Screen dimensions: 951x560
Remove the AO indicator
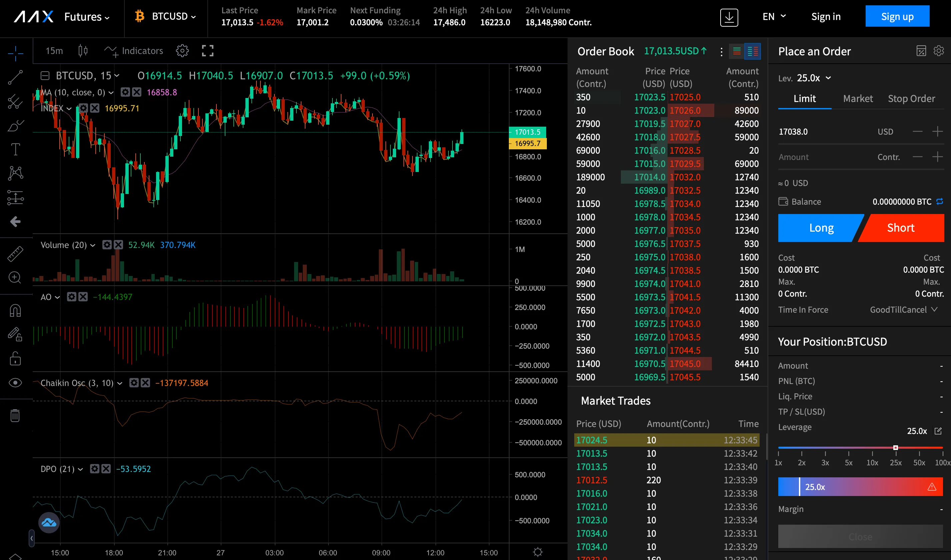tap(83, 297)
